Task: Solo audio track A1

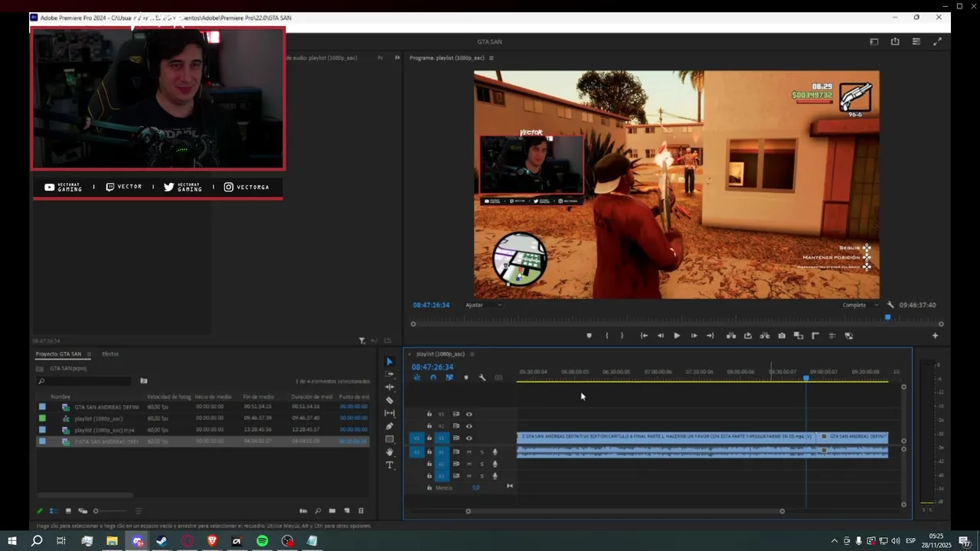Action: [x=482, y=452]
